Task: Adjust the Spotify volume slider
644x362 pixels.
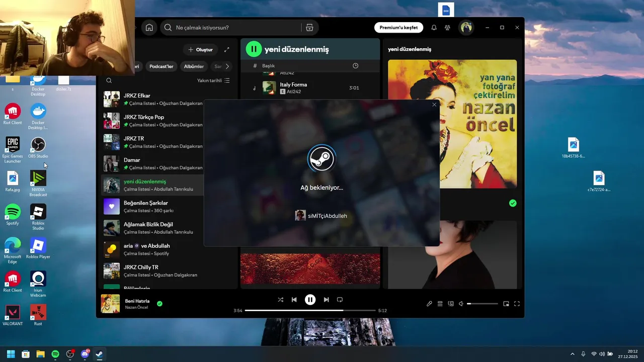Action: pos(482,304)
